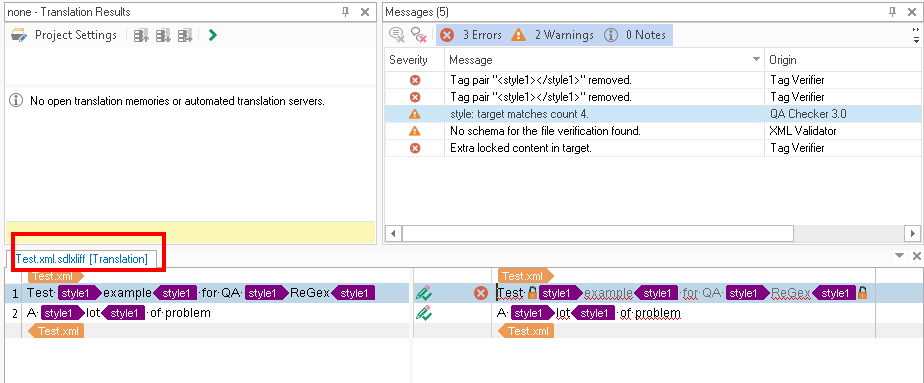Click closing Test.xml tag below target segments
924x383 pixels.
526,331
